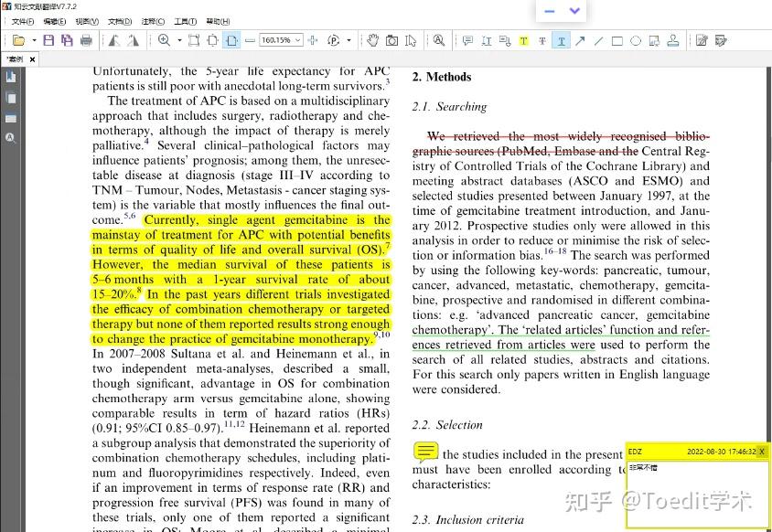Select the yellow highlight annotation tool
This screenshot has width=772, height=532.
click(x=525, y=40)
